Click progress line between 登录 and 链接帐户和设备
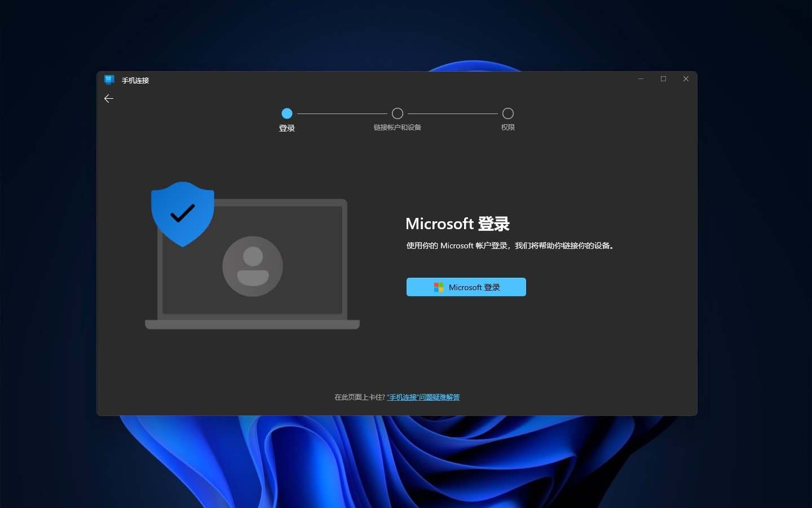Viewport: 812px width, 508px height. 342,113
